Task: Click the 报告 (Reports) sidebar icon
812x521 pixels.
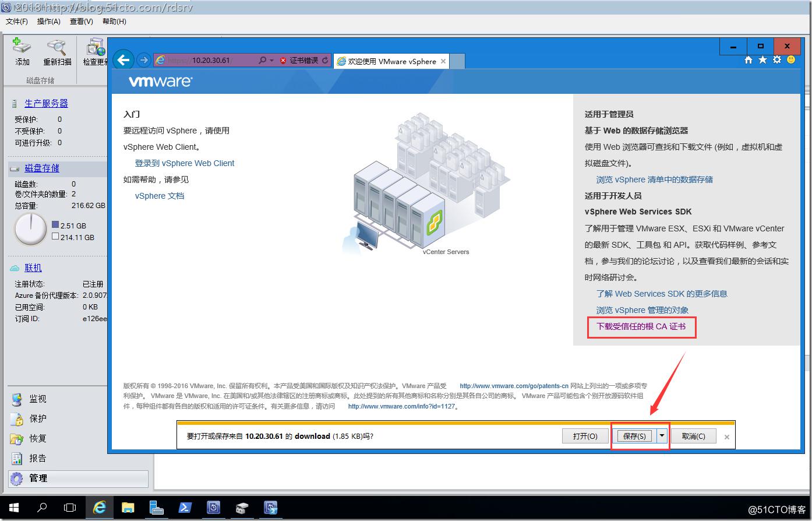Action: pos(17,458)
